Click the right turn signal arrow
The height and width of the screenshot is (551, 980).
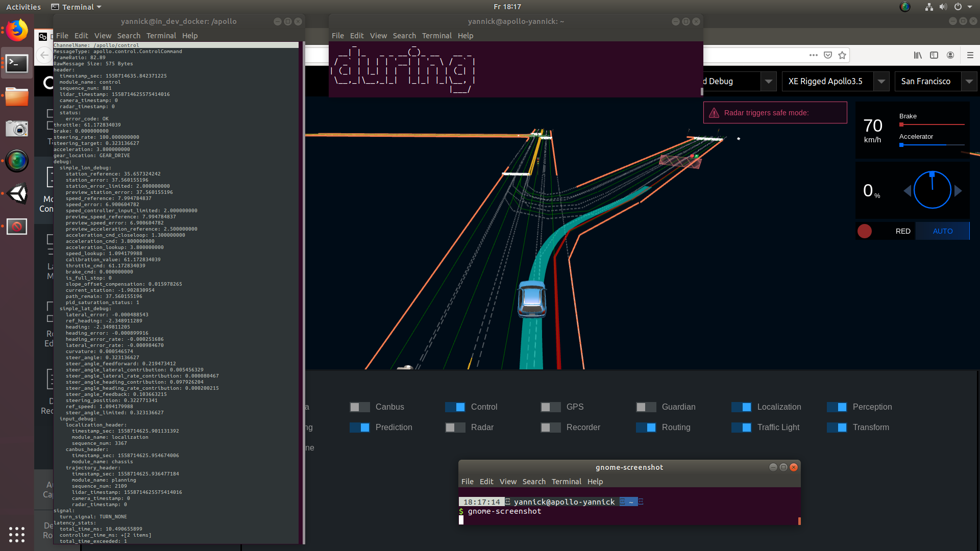(958, 191)
